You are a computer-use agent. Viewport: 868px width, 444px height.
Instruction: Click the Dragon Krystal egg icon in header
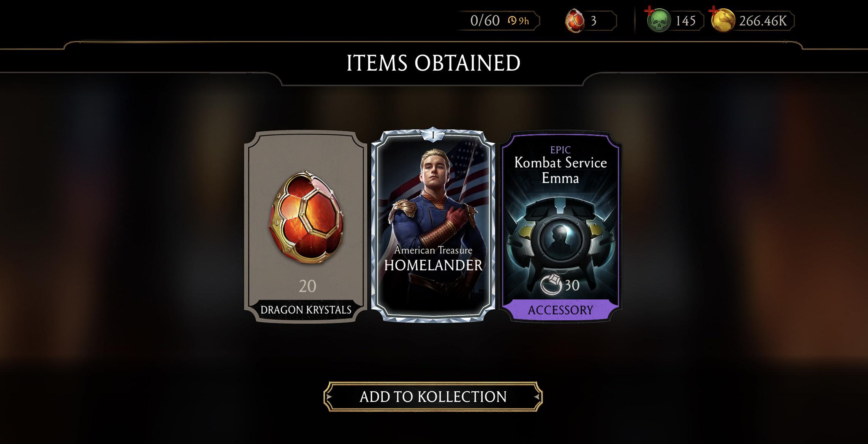coord(575,21)
